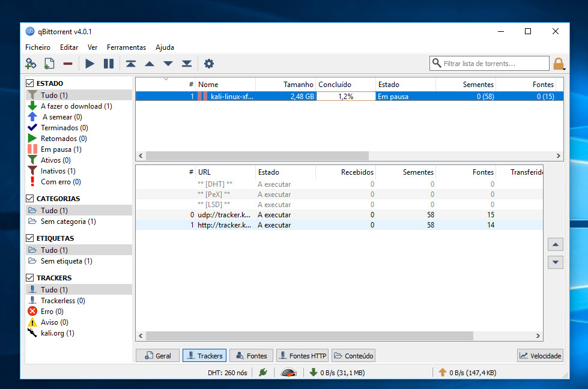Image resolution: width=588 pixels, height=389 pixels.
Task: Move torrent to top of queue icon
Action: [132, 63]
